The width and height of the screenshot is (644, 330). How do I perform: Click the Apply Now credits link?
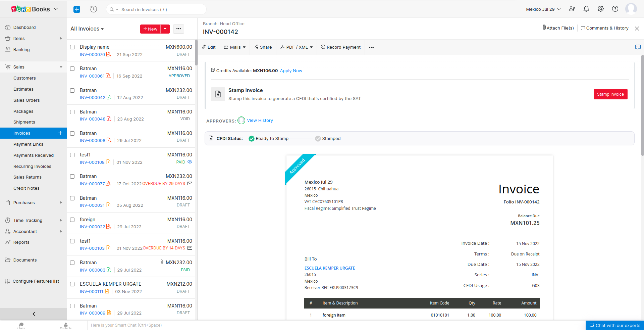point(291,70)
